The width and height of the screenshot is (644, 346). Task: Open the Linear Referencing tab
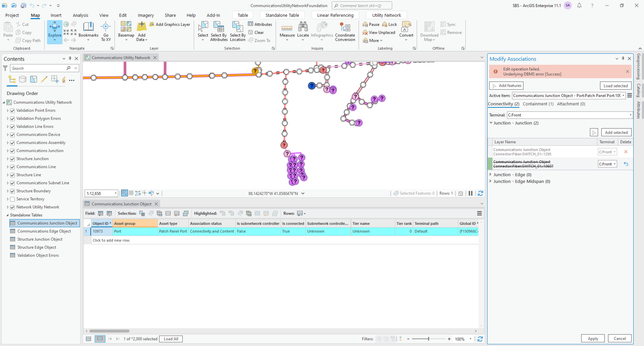335,15
